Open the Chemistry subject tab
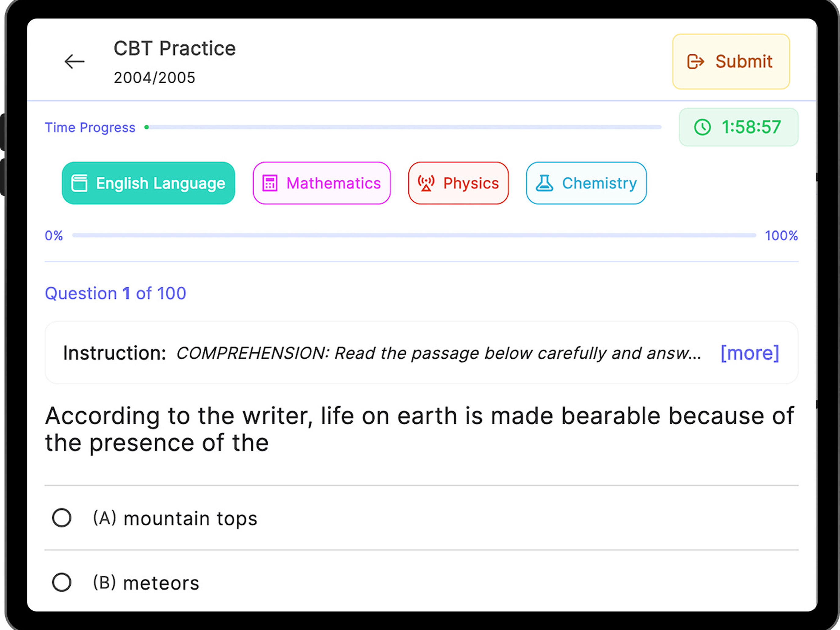The height and width of the screenshot is (630, 840). (x=586, y=183)
